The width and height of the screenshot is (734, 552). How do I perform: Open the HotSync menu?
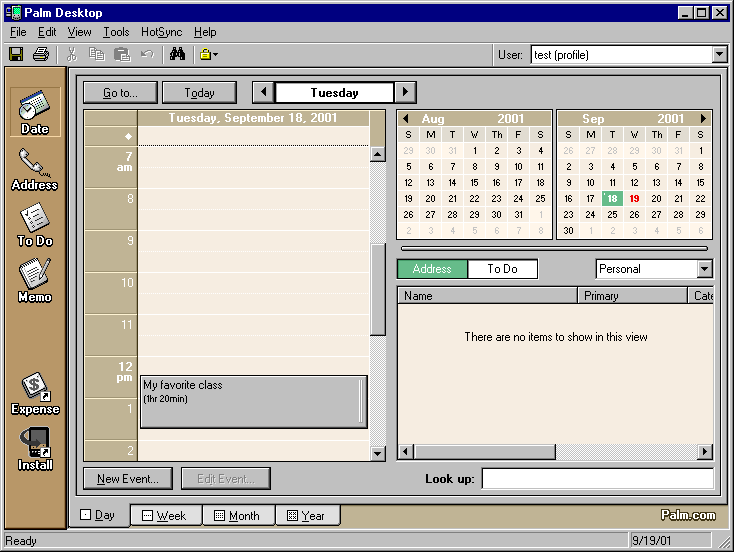point(161,32)
